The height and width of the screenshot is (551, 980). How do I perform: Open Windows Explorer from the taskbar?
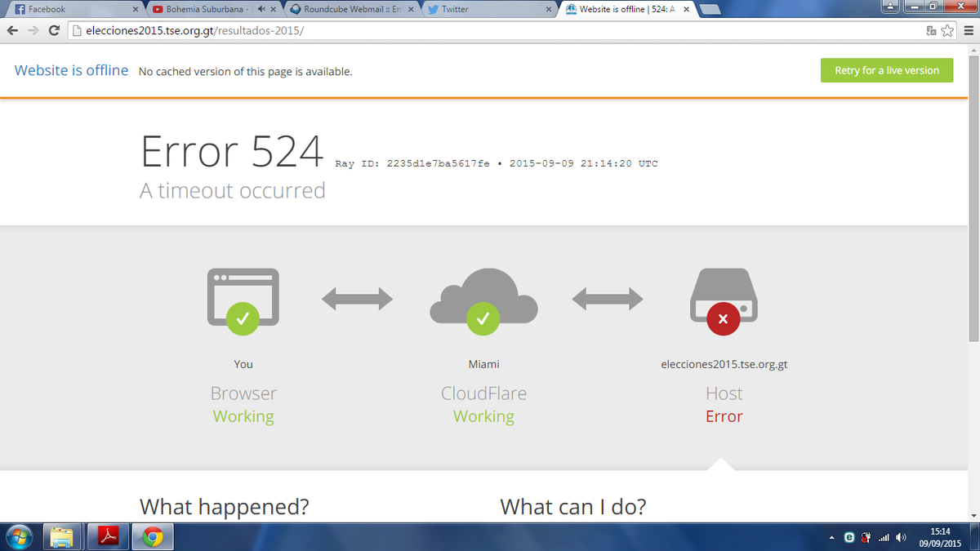(x=63, y=536)
